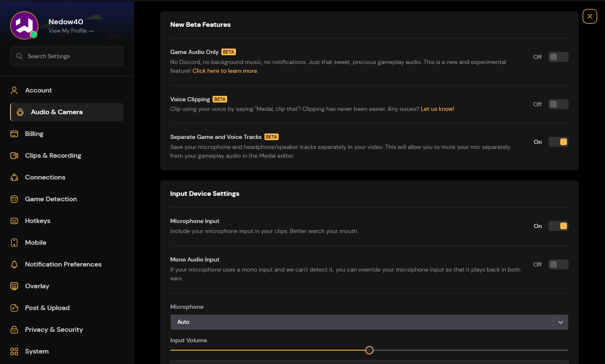Image resolution: width=605 pixels, height=364 pixels.
Task: Open Post & Upload settings
Action: [x=67, y=308]
